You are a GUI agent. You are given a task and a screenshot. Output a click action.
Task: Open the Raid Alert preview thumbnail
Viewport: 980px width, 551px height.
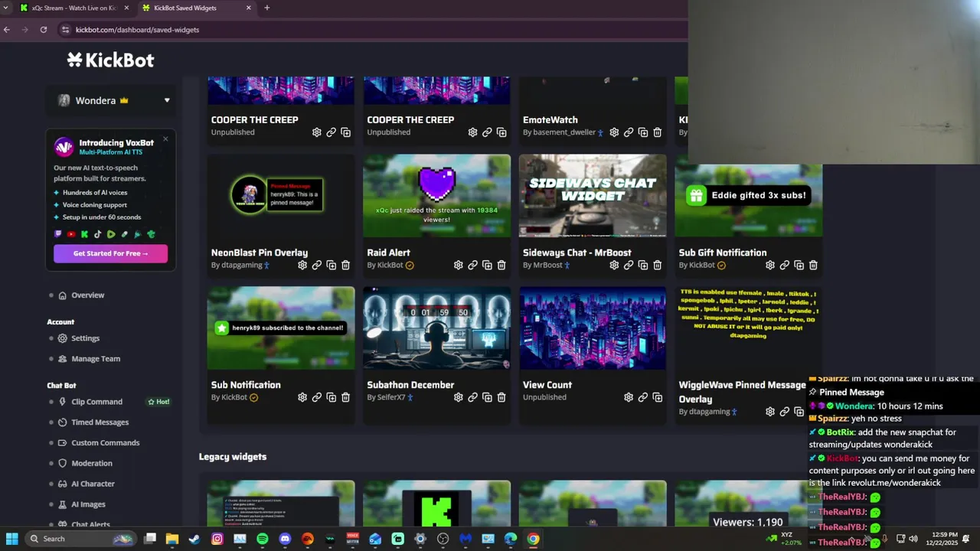pos(436,196)
